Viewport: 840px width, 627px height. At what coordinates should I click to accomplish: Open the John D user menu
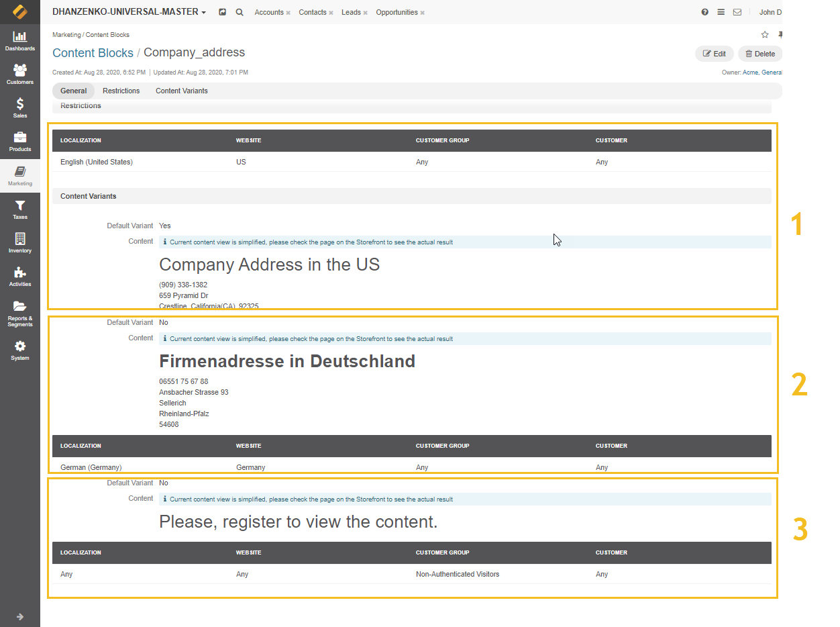tap(770, 12)
